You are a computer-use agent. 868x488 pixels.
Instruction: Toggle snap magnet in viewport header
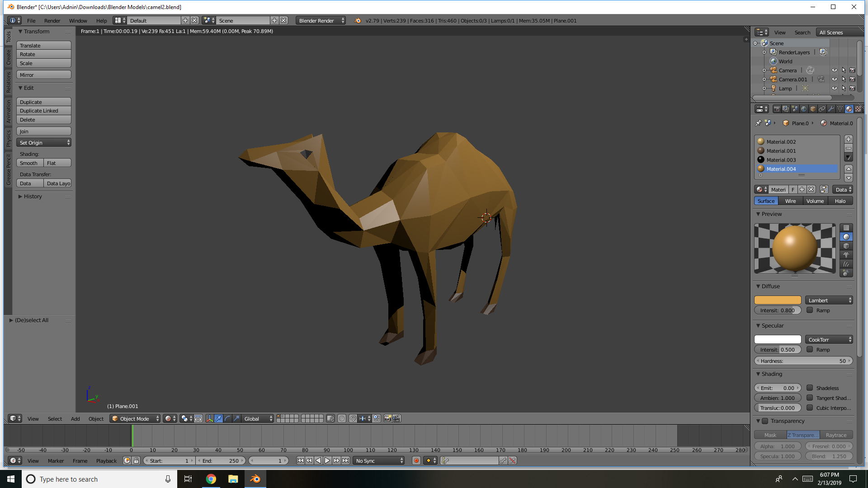[x=353, y=418]
